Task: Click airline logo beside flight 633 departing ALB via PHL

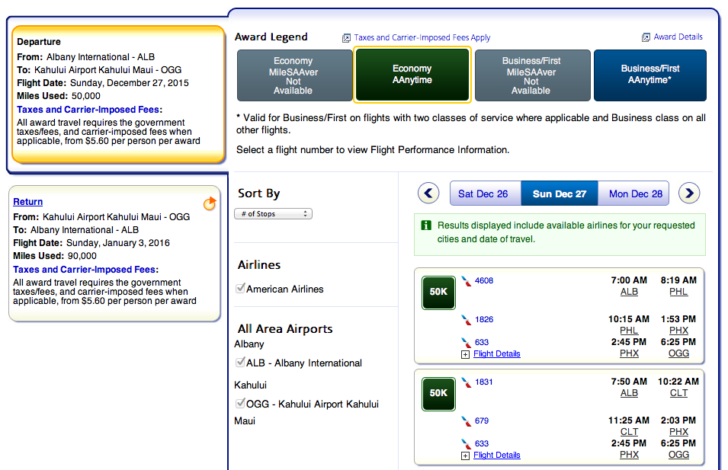Action: tap(466, 343)
